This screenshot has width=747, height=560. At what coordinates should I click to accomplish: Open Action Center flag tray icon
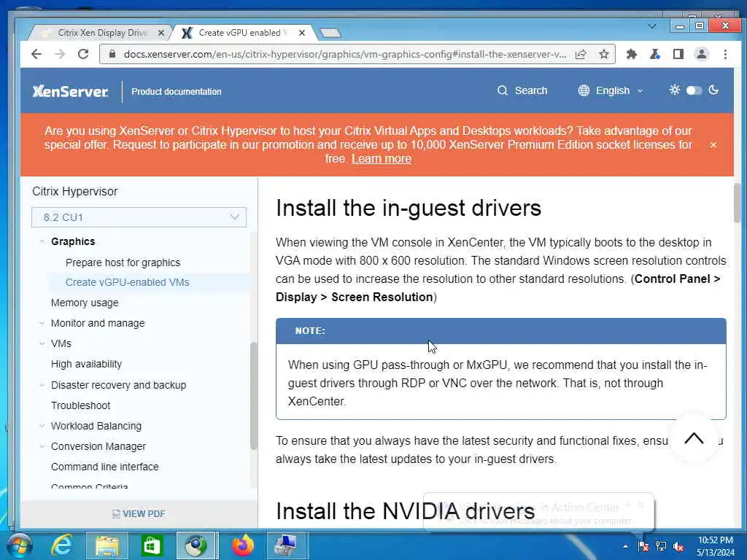tap(643, 546)
